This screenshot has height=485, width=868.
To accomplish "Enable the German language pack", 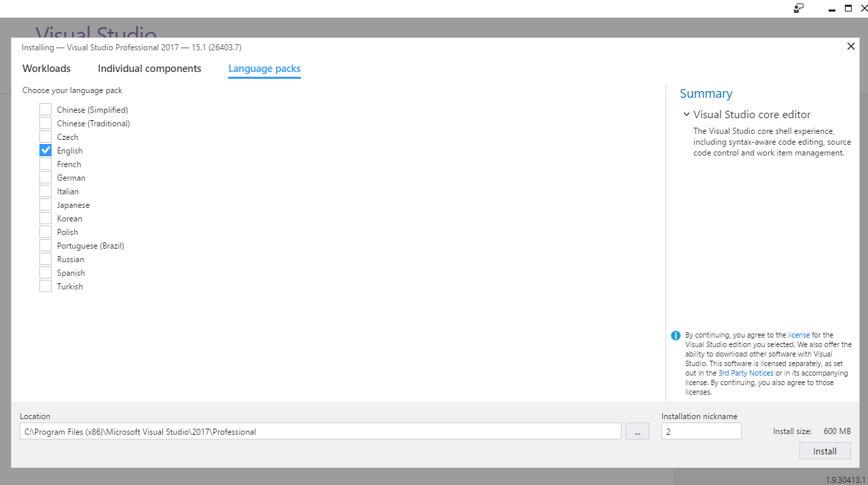I will tap(45, 177).
